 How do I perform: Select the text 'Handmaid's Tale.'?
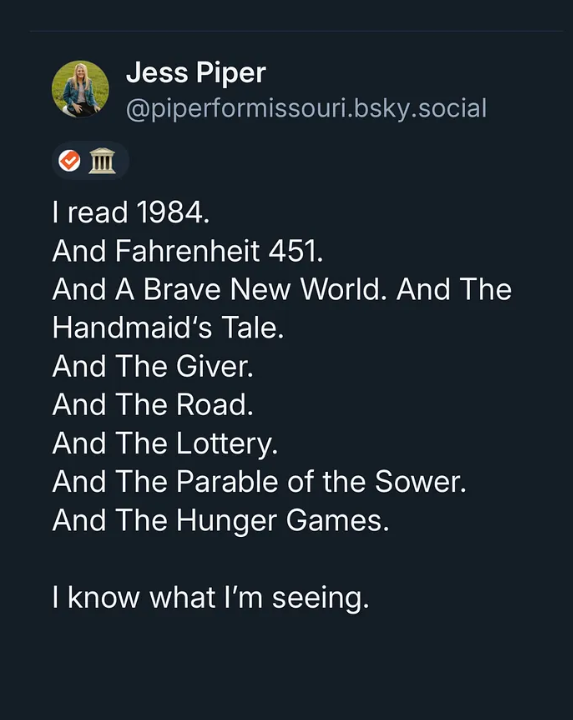pyautogui.click(x=168, y=328)
